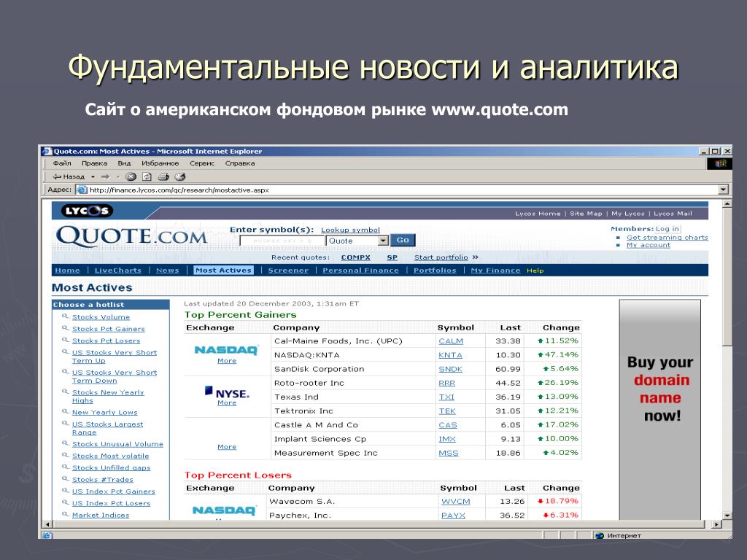Click the NASDAQ logo in Top Percent Gainers
This screenshot has height=560, width=747.
[x=227, y=350]
